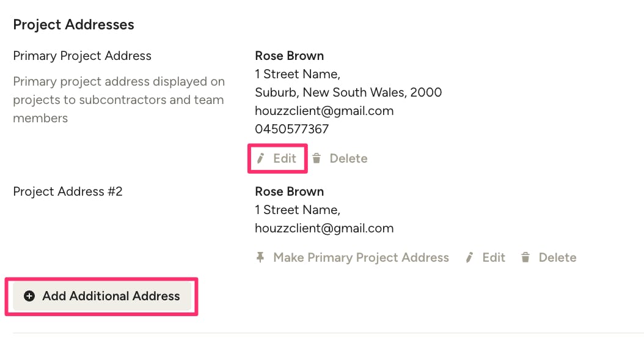Click the phone number 0450577367

pos(291,129)
